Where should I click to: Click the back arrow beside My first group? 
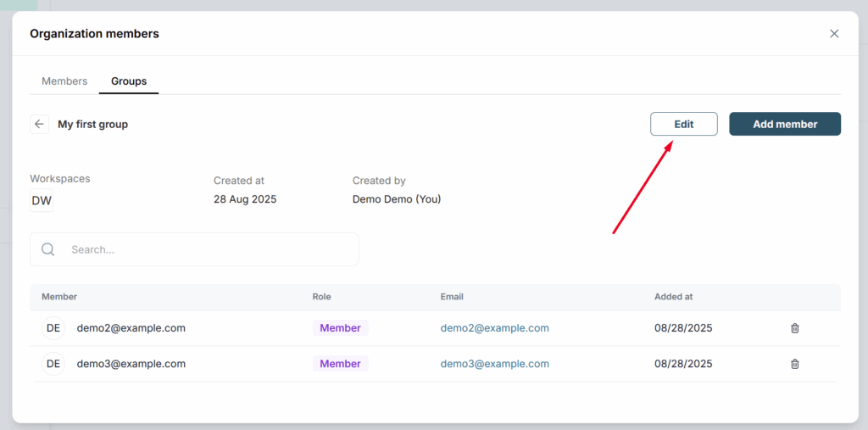click(39, 124)
